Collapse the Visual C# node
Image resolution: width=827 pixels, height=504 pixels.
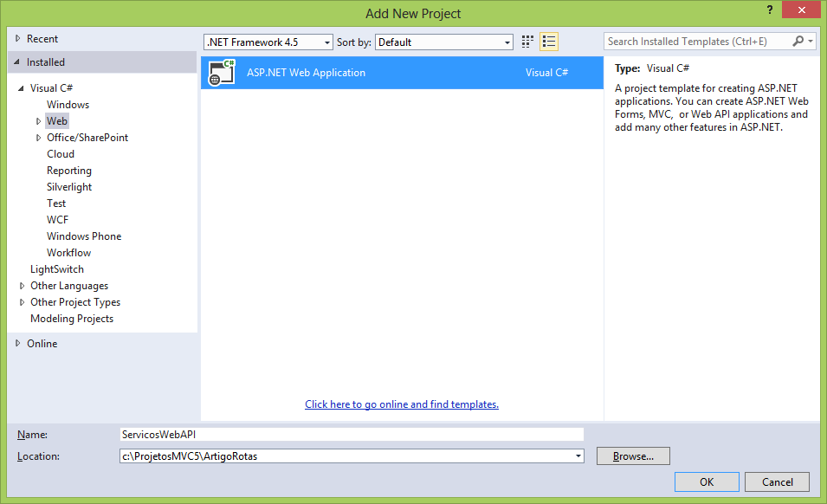tap(21, 88)
